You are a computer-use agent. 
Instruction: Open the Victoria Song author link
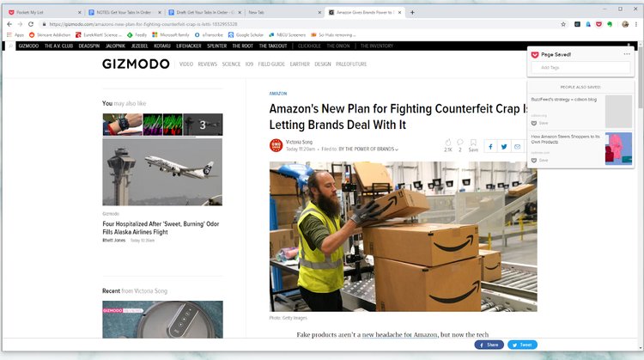pos(299,142)
